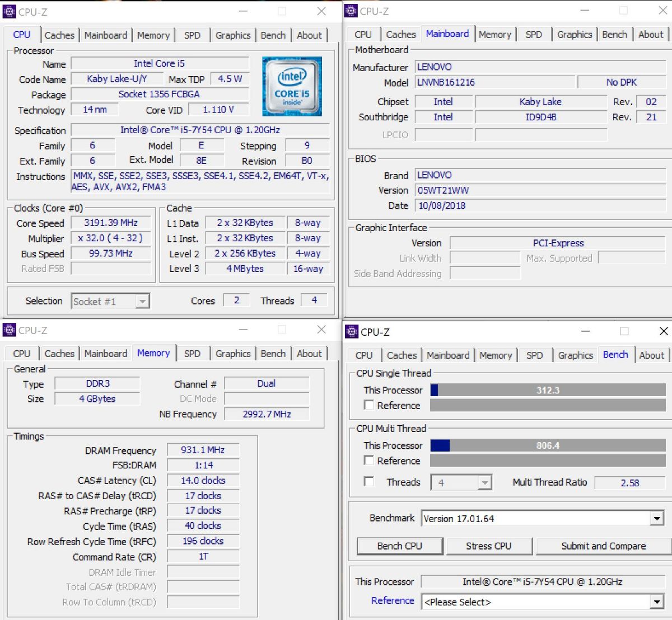Enable the Reference checkbox under CPU Single Thread

pyautogui.click(x=369, y=405)
